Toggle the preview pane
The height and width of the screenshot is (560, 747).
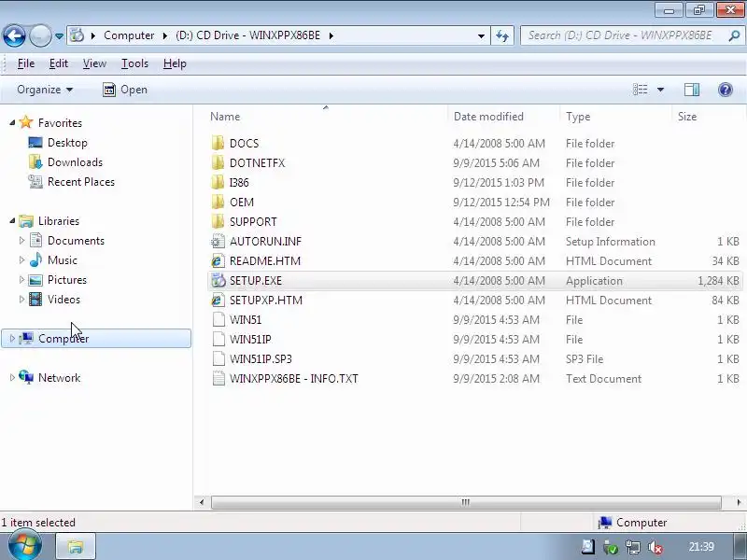click(x=692, y=90)
